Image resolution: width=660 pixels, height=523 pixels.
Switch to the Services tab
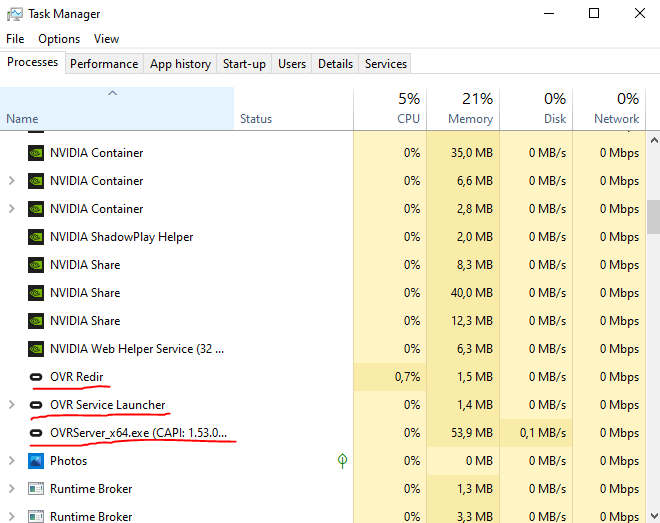386,64
